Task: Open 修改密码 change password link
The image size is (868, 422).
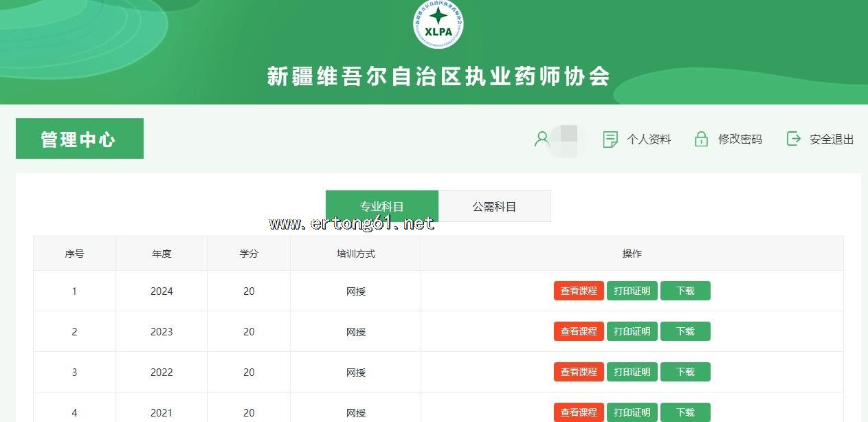Action: pyautogui.click(x=739, y=140)
